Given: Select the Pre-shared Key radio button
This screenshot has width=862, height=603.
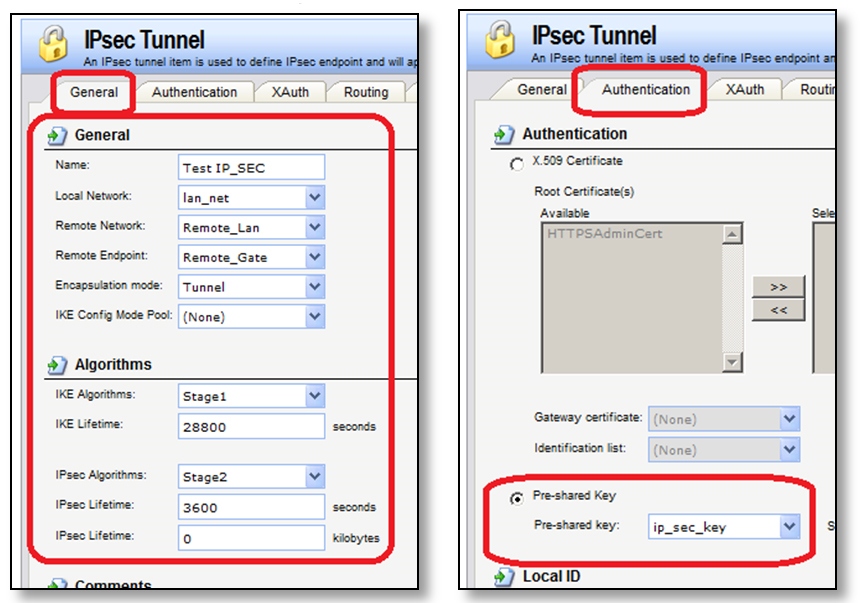Looking at the screenshot, I should coord(515,496).
